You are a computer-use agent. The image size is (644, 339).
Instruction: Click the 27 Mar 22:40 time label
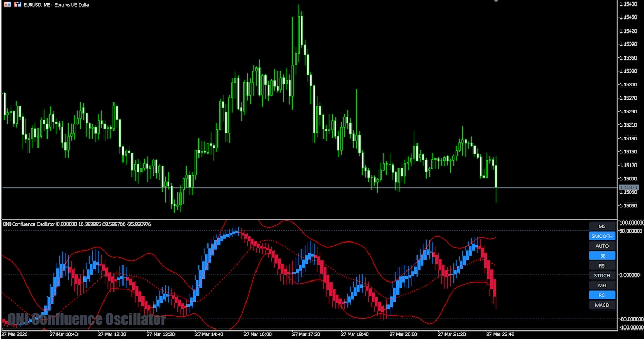[500, 334]
